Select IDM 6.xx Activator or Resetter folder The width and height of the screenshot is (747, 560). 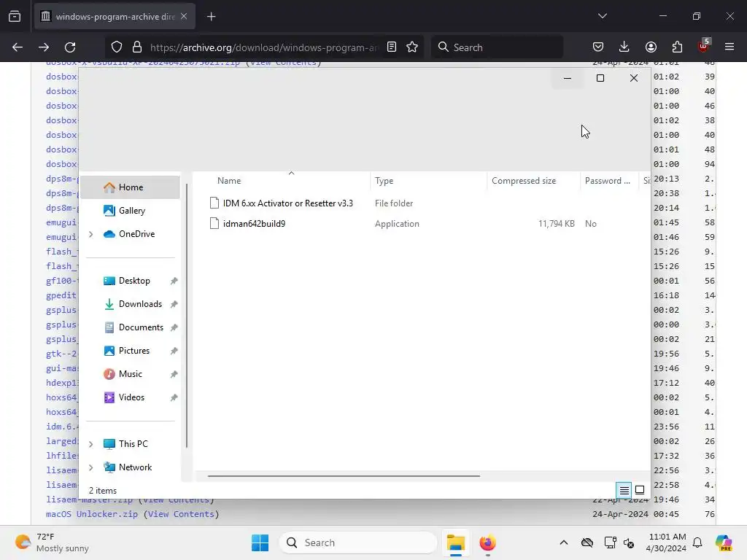(x=287, y=203)
